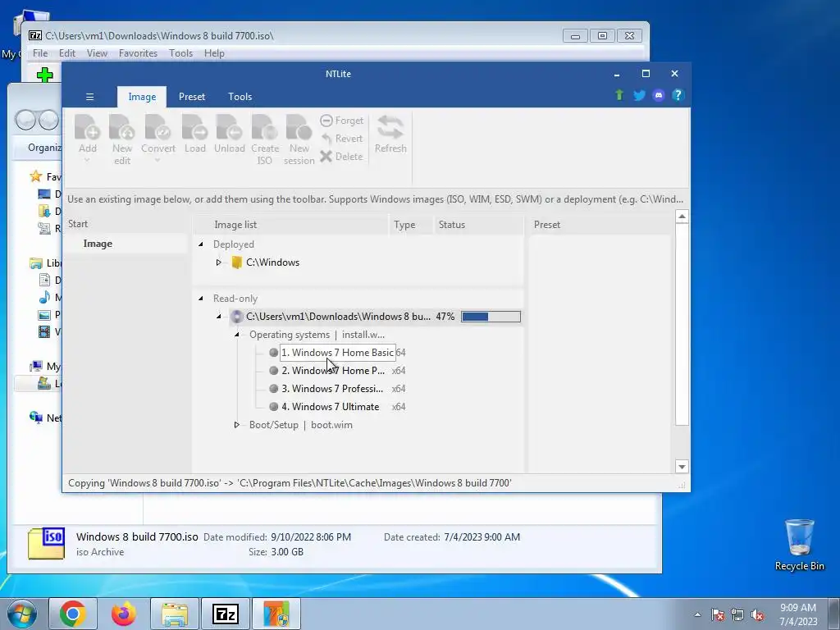840x630 pixels.
Task: Open the NTLite Twitter icon
Action: [x=639, y=95]
